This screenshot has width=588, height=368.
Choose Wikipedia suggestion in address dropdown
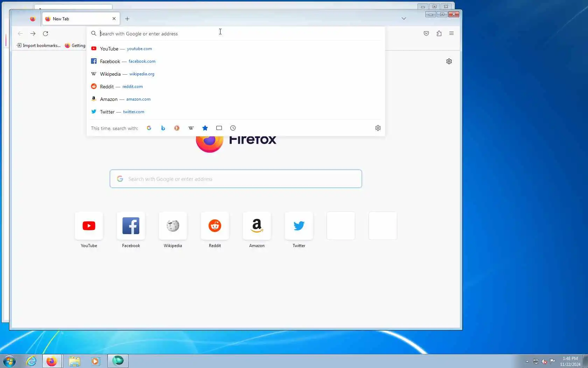tap(236, 74)
